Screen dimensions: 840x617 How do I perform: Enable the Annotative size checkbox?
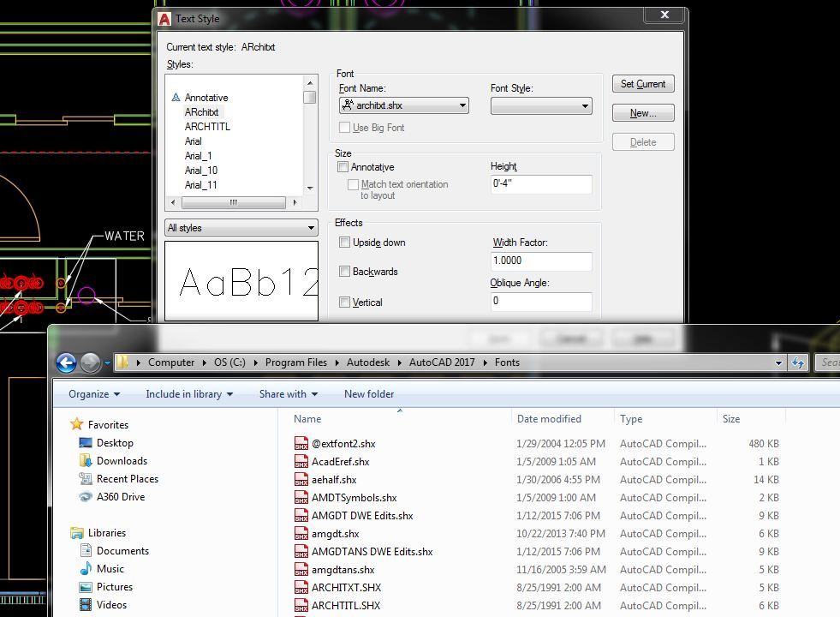pos(343,167)
